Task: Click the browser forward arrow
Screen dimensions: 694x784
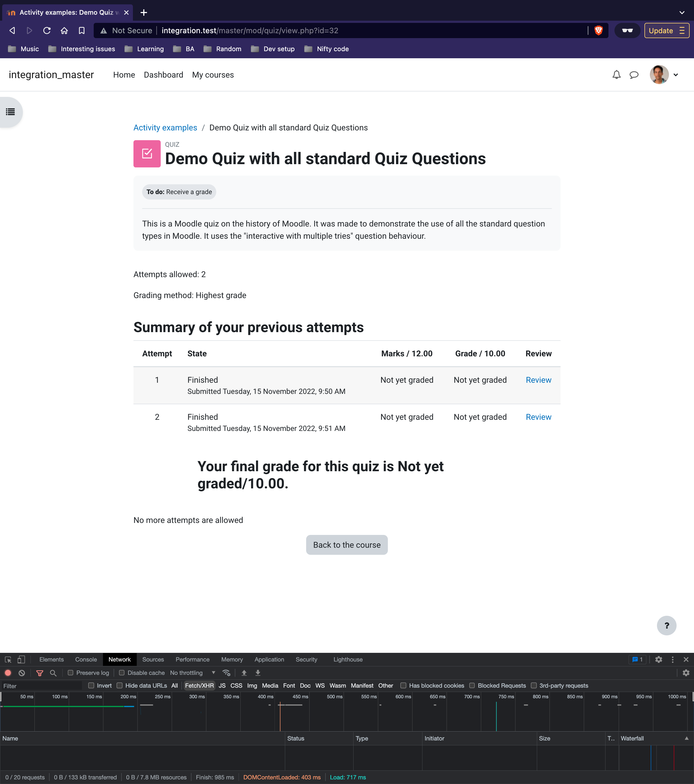Action: point(29,30)
